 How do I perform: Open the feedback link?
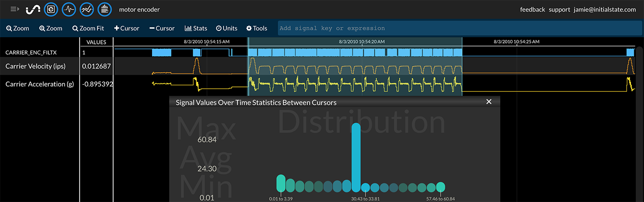[532, 9]
